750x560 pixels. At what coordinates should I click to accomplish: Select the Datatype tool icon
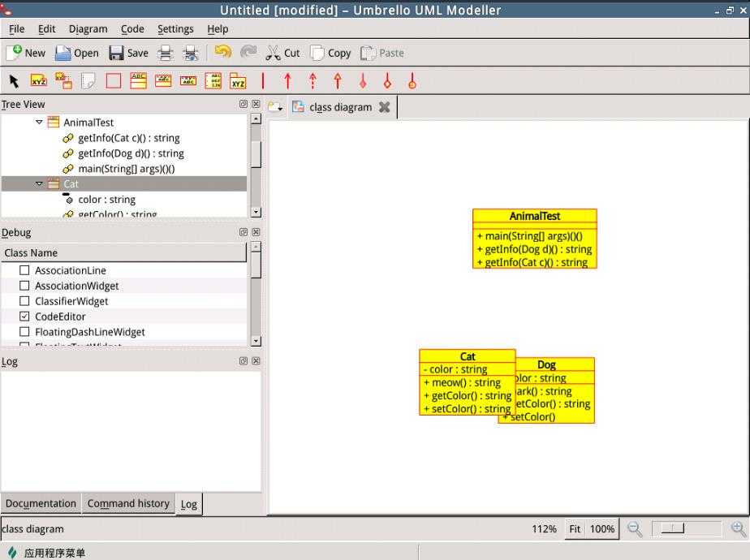pos(188,81)
